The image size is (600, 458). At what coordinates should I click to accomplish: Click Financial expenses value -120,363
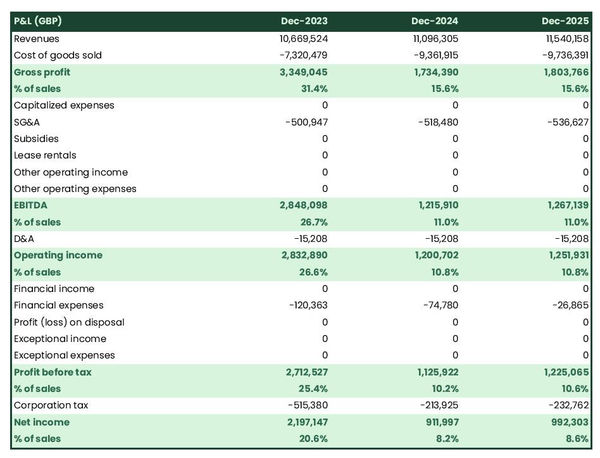coord(304,305)
